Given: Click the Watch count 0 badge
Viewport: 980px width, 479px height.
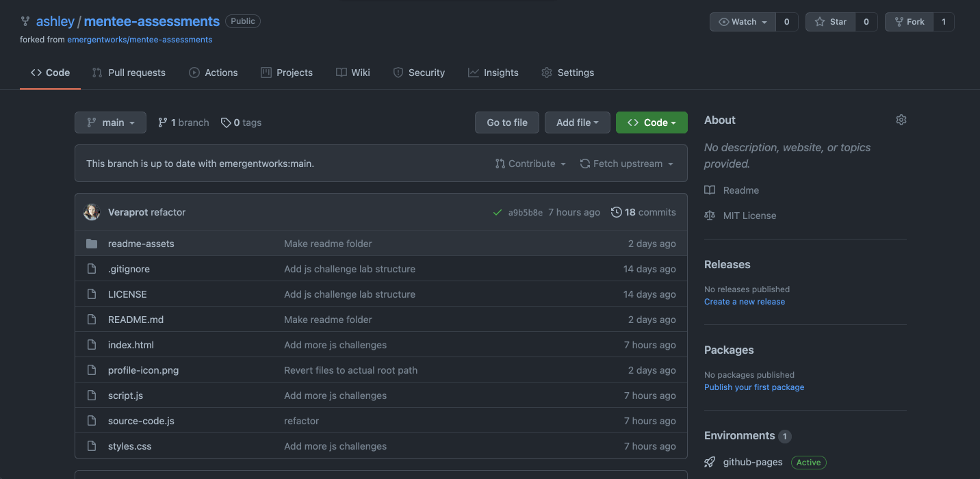Looking at the screenshot, I should pos(787,22).
